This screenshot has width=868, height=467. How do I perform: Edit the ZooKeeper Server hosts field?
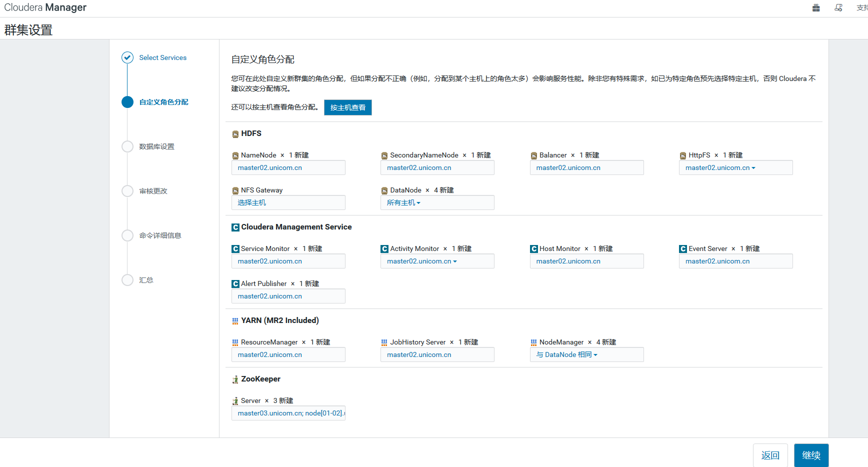pyautogui.click(x=288, y=413)
